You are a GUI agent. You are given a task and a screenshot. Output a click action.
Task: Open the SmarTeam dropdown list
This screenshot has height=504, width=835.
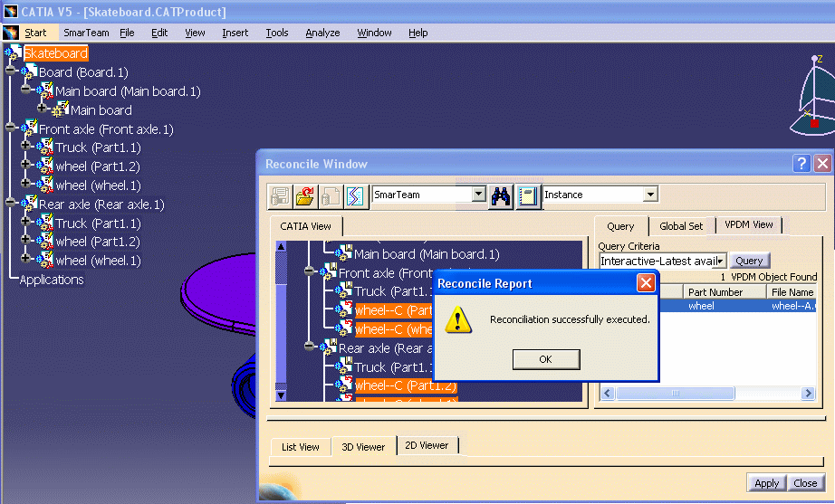479,195
